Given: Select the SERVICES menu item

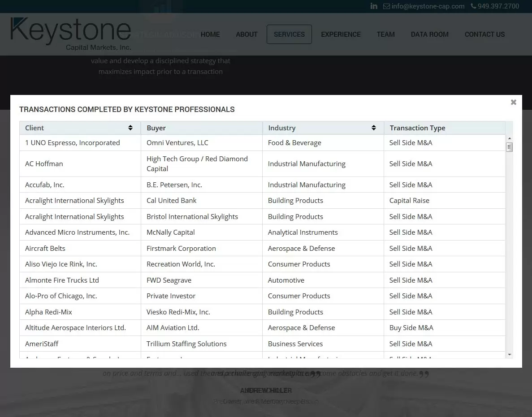Looking at the screenshot, I should [x=289, y=34].
